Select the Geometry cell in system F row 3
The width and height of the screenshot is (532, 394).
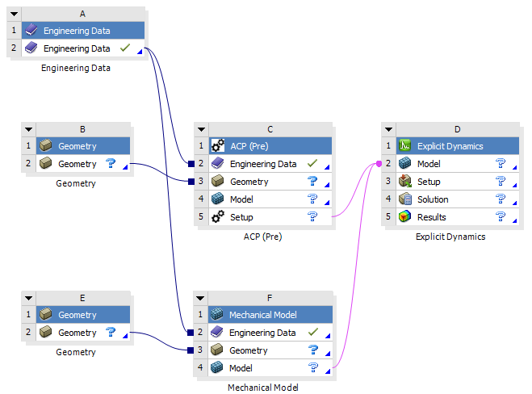pos(270,350)
